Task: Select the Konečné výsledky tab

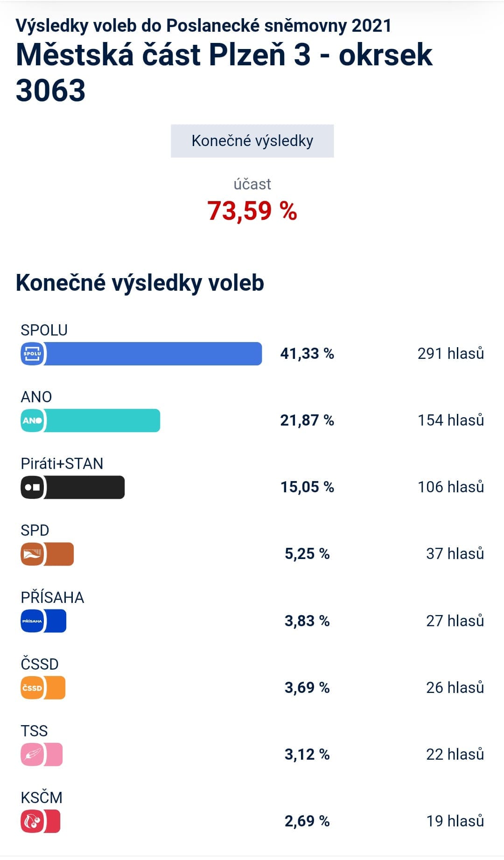Action: [252, 141]
